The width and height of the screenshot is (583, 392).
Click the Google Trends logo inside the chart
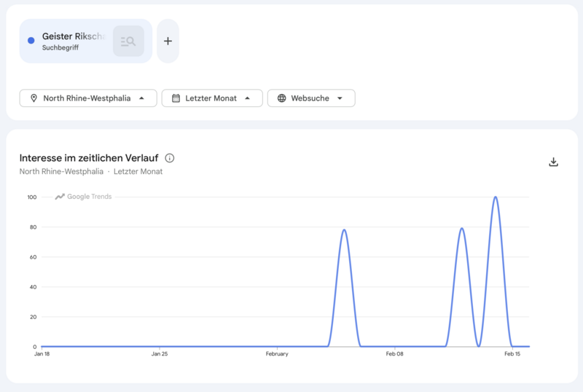click(84, 197)
